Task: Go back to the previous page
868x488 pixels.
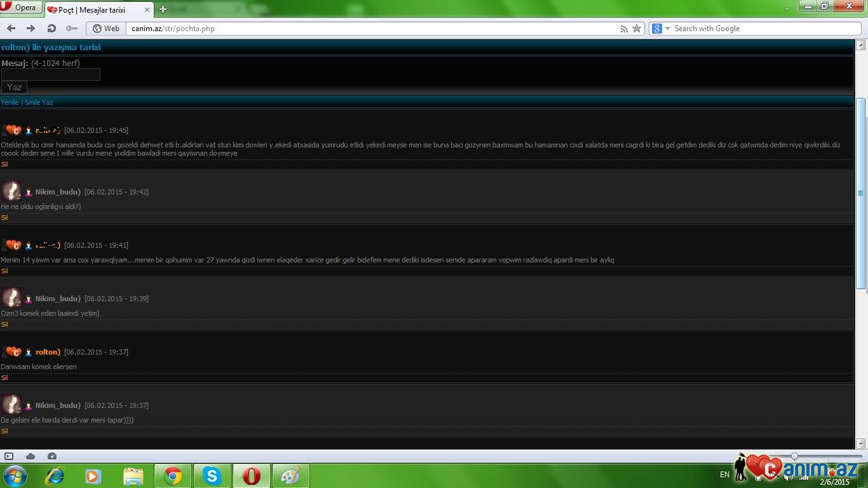Action: [x=11, y=29]
